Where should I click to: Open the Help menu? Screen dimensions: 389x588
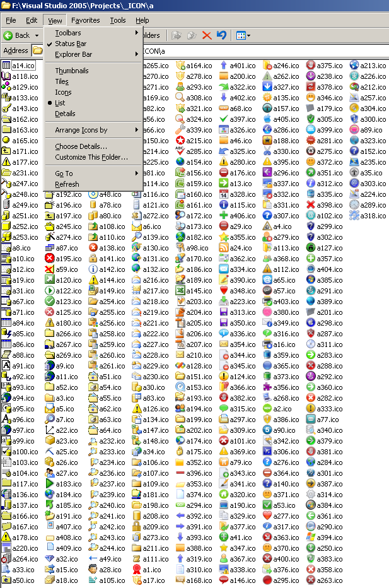(x=142, y=20)
